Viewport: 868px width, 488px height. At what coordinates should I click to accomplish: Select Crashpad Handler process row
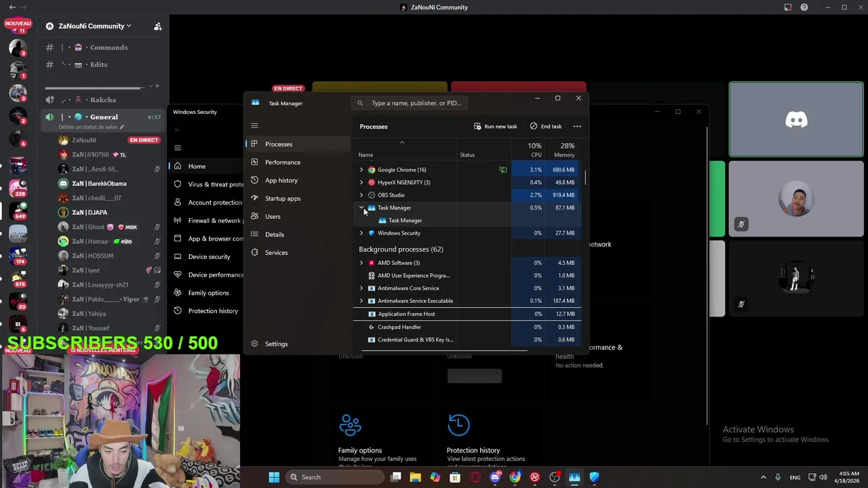pyautogui.click(x=467, y=327)
